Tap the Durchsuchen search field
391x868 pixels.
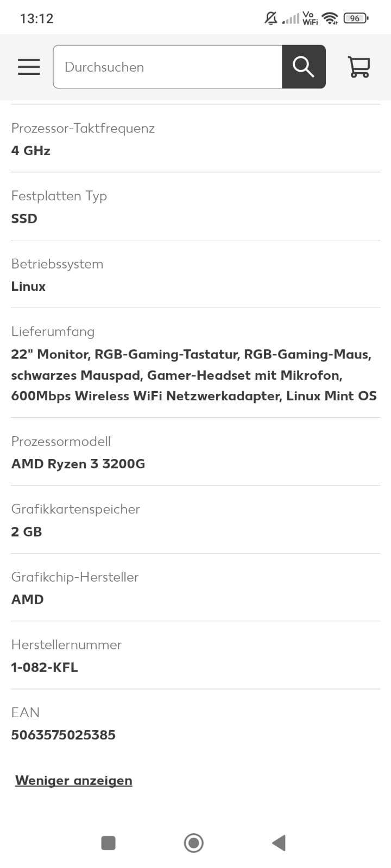(x=167, y=67)
